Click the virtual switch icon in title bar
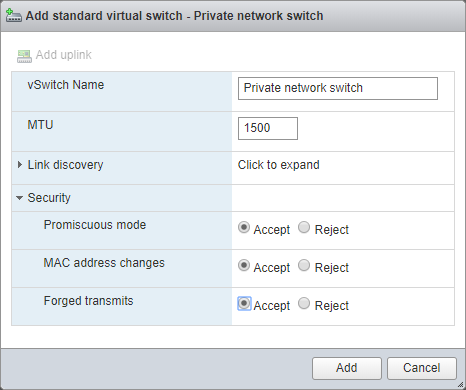This screenshot has width=466, height=390. click(x=14, y=16)
